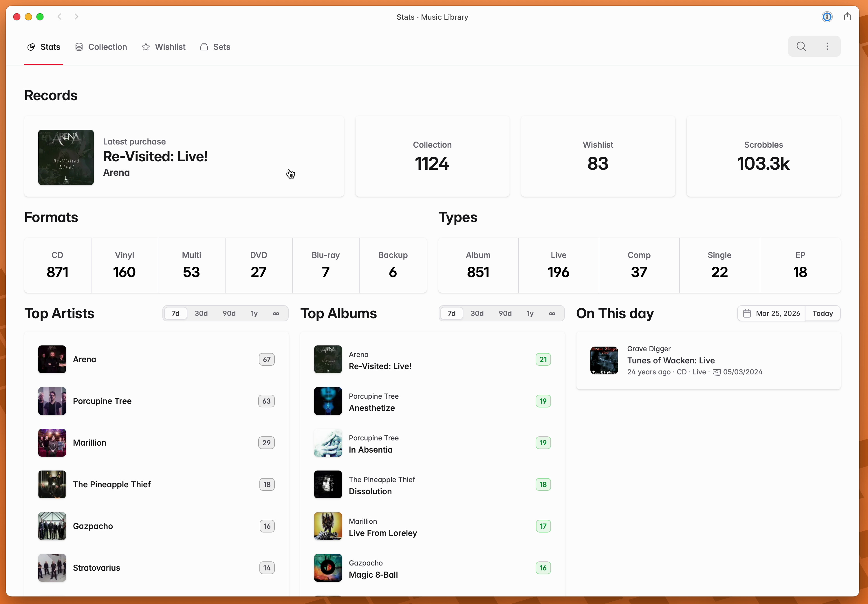
Task: Open Tunes of Wacken: Live entry
Action: pos(708,360)
